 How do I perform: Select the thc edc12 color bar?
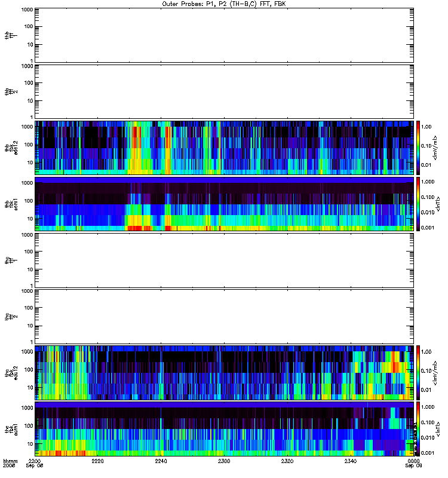coord(418,373)
